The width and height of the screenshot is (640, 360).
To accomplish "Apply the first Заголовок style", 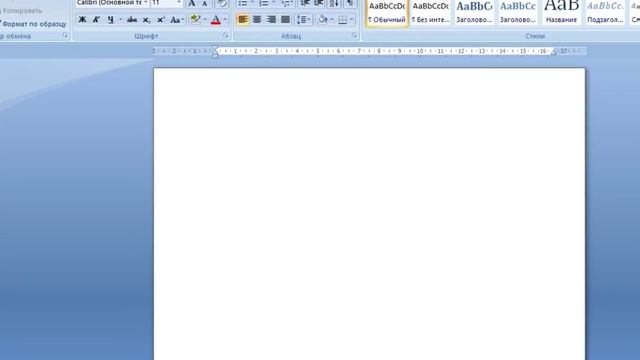I will coord(474,13).
